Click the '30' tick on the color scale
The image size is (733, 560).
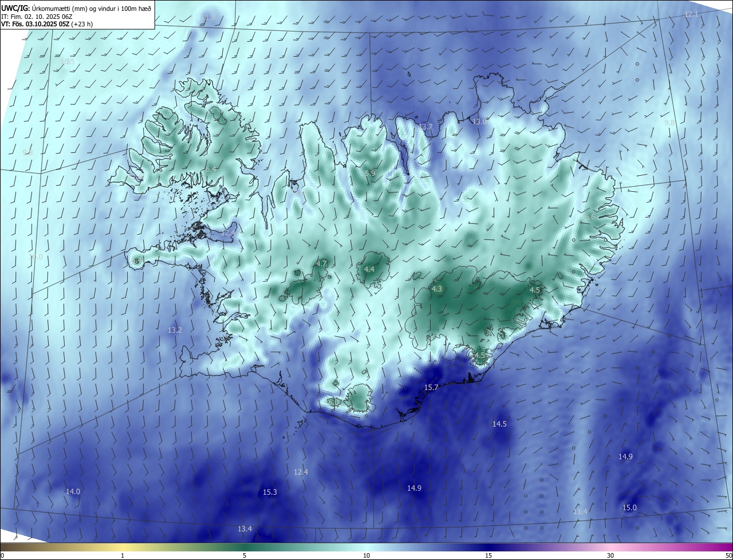point(610,555)
